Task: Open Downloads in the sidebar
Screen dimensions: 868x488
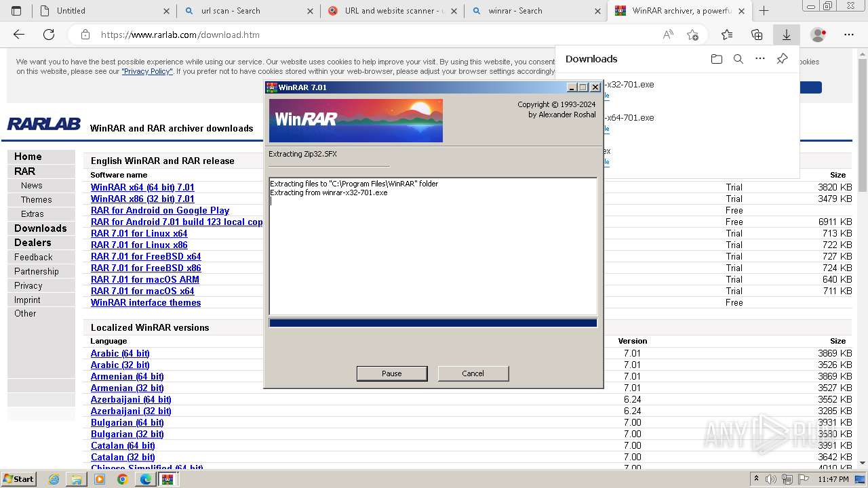Action: (x=41, y=228)
